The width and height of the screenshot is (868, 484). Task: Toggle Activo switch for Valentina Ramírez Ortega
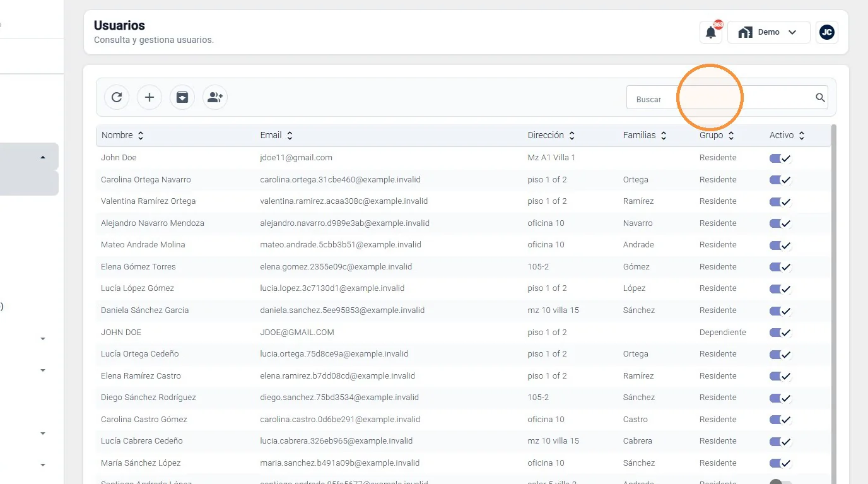pyautogui.click(x=780, y=202)
